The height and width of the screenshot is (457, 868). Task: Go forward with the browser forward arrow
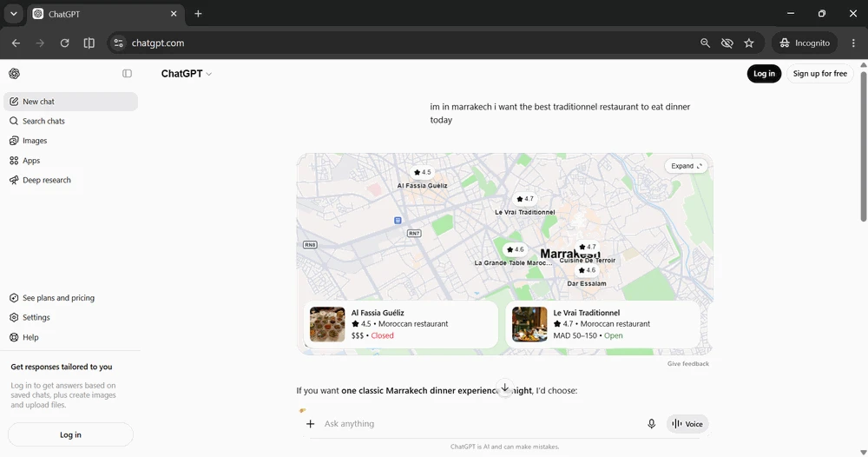pyautogui.click(x=40, y=43)
